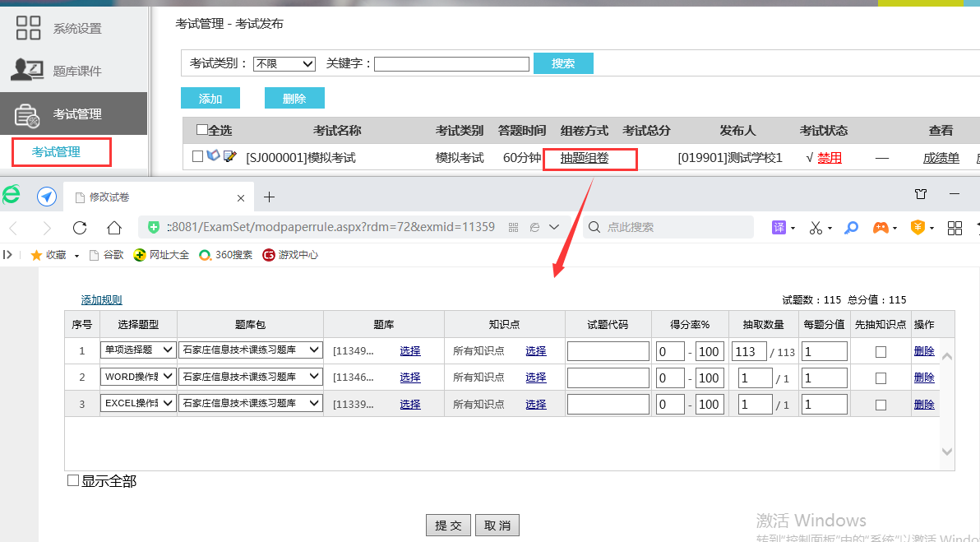Click the favorites star 收藏
Viewport: 980px width, 542px height.
point(49,255)
